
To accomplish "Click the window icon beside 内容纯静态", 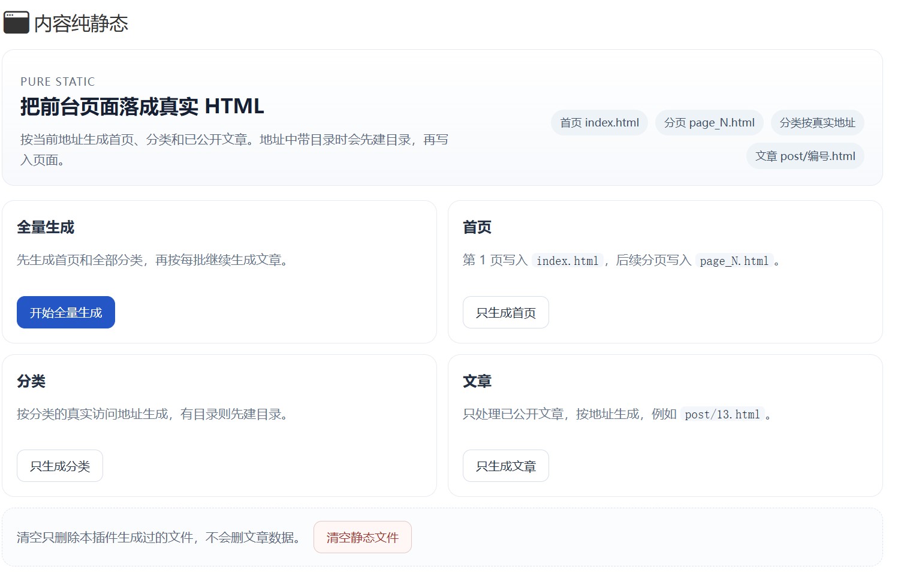I will click(16, 23).
